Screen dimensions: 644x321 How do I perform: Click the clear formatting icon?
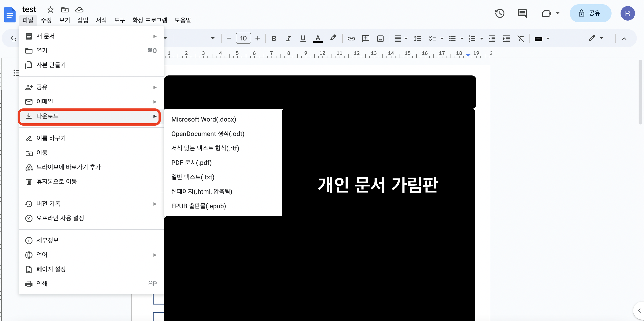520,39
